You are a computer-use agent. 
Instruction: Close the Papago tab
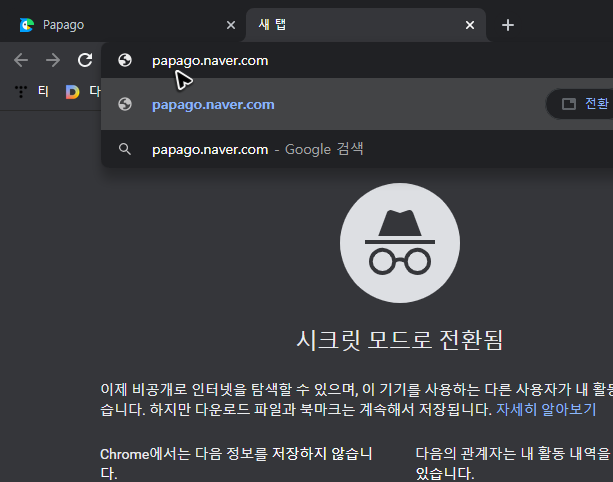tap(231, 25)
